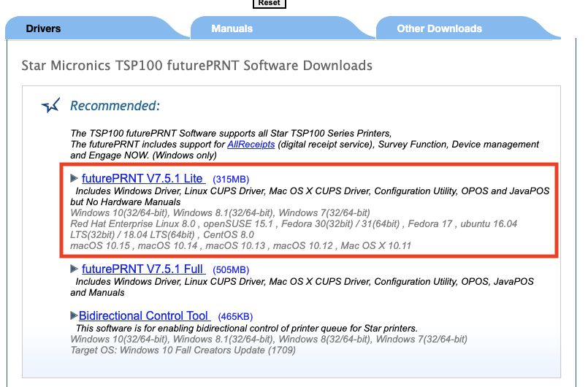Open the Manuals tab
Viewport: 588px width, 387px height.
(232, 28)
